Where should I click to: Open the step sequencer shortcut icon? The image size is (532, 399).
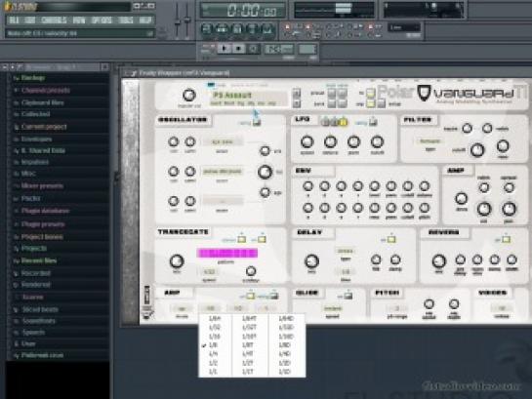tap(222, 29)
